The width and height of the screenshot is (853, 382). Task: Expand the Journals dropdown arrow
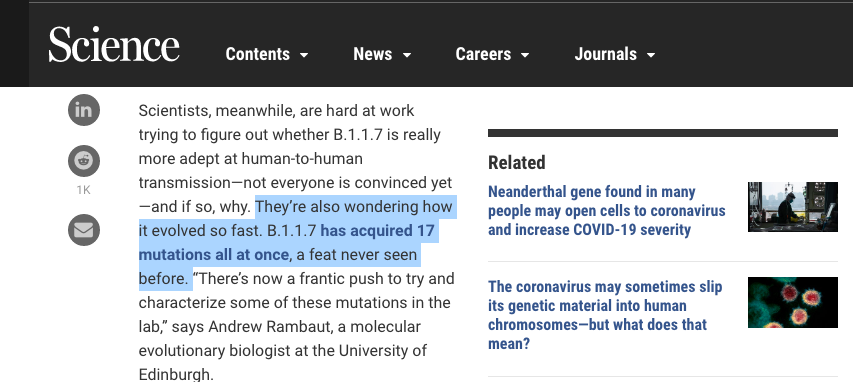[x=651, y=55]
